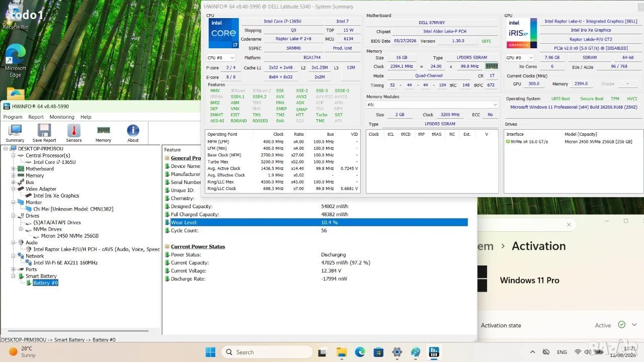Click the Current Voltage 12.384 V value
This screenshot has width=644, height=362.
(x=332, y=270)
